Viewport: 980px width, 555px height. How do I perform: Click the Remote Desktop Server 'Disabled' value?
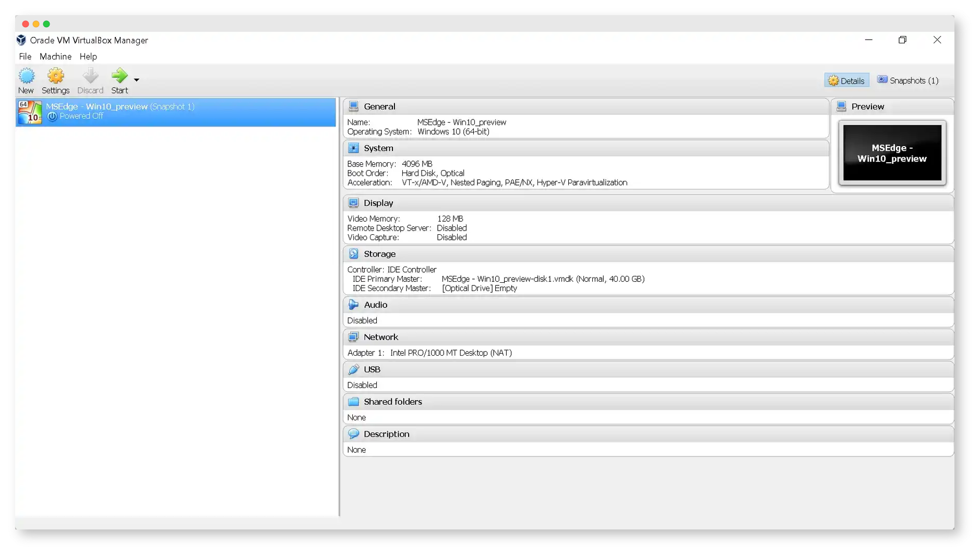[x=452, y=228]
